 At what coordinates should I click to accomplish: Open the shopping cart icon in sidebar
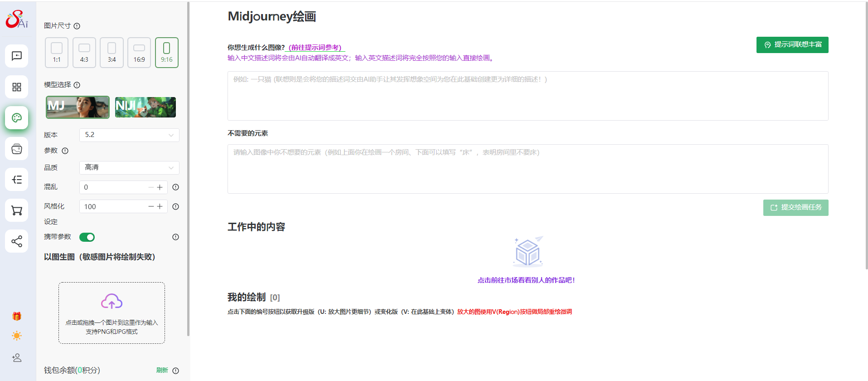click(17, 210)
